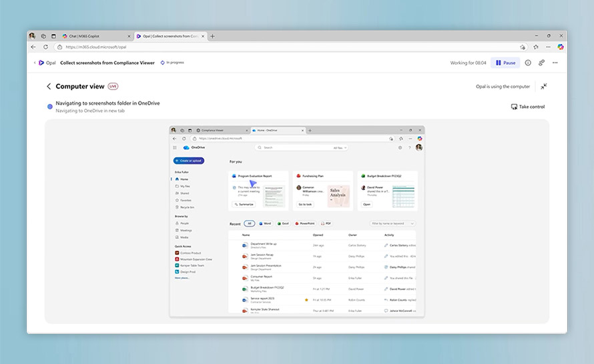
Task: Open a new tab in outer browser
Action: point(212,36)
